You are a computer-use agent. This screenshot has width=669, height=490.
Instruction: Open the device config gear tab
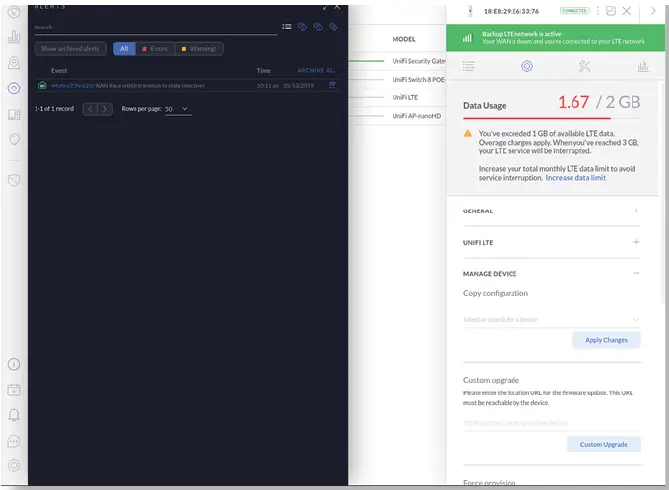[x=526, y=66]
